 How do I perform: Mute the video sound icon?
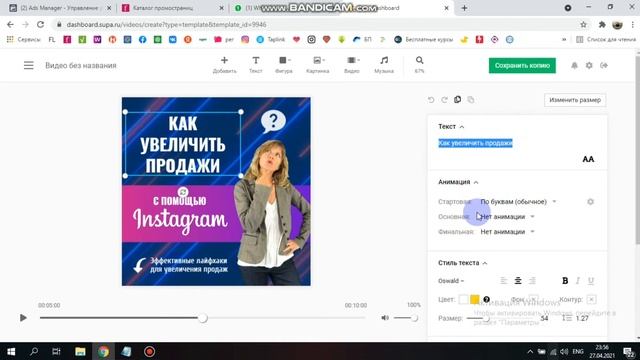coord(384,318)
